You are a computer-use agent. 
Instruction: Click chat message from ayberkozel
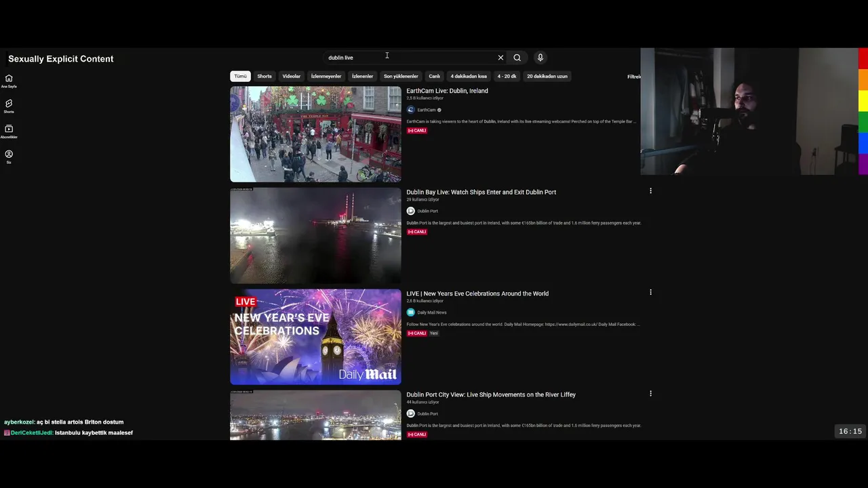[64, 422]
